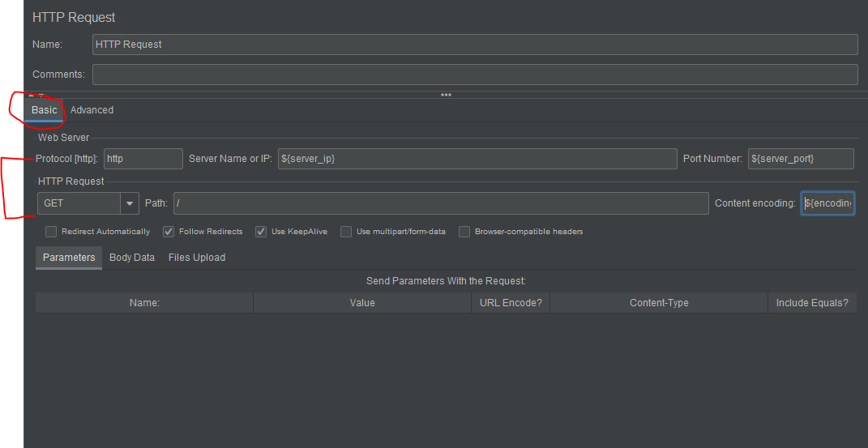Enable Browser-compatible headers checkbox
The image size is (868, 448).
click(464, 232)
